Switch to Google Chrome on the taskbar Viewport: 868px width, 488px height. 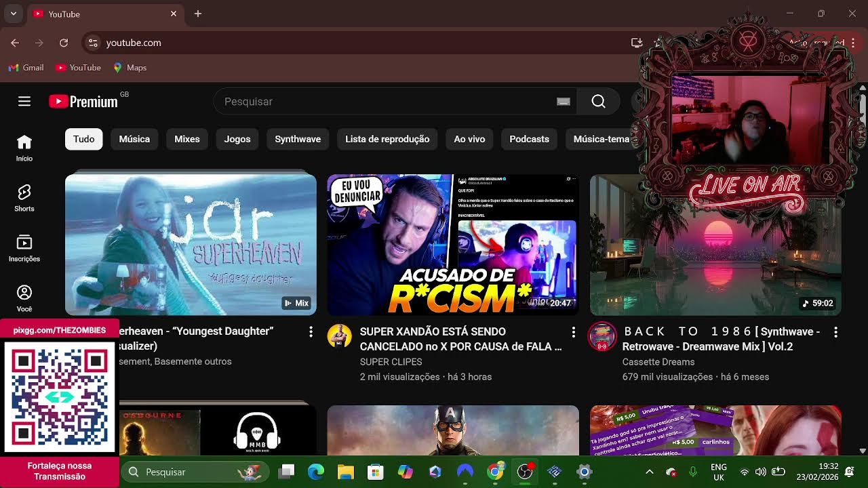tap(495, 472)
